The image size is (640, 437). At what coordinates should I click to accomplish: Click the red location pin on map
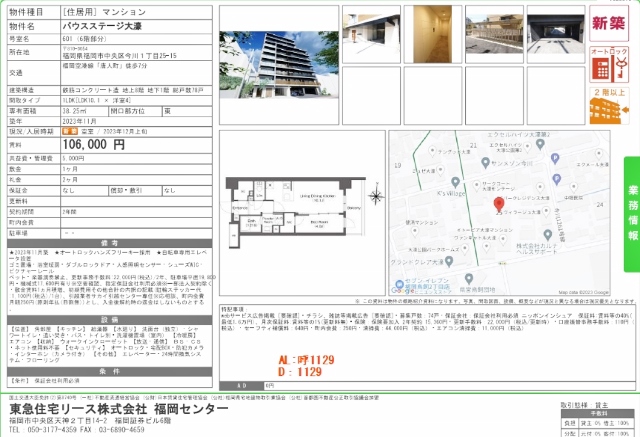click(x=499, y=204)
